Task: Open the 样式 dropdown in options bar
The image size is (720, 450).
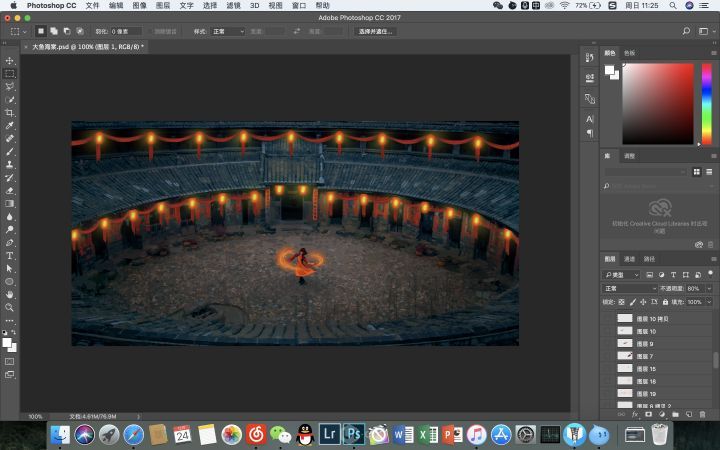Action: 227,31
